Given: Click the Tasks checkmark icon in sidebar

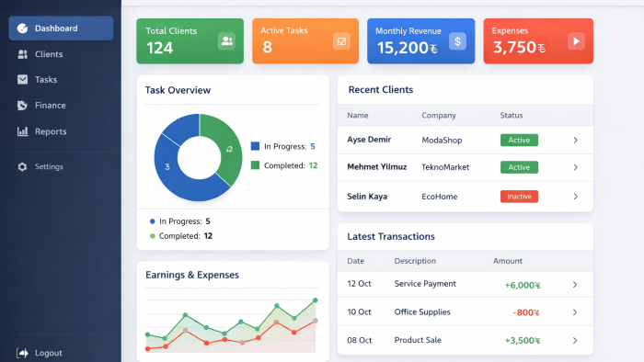Looking at the screenshot, I should coord(22,80).
